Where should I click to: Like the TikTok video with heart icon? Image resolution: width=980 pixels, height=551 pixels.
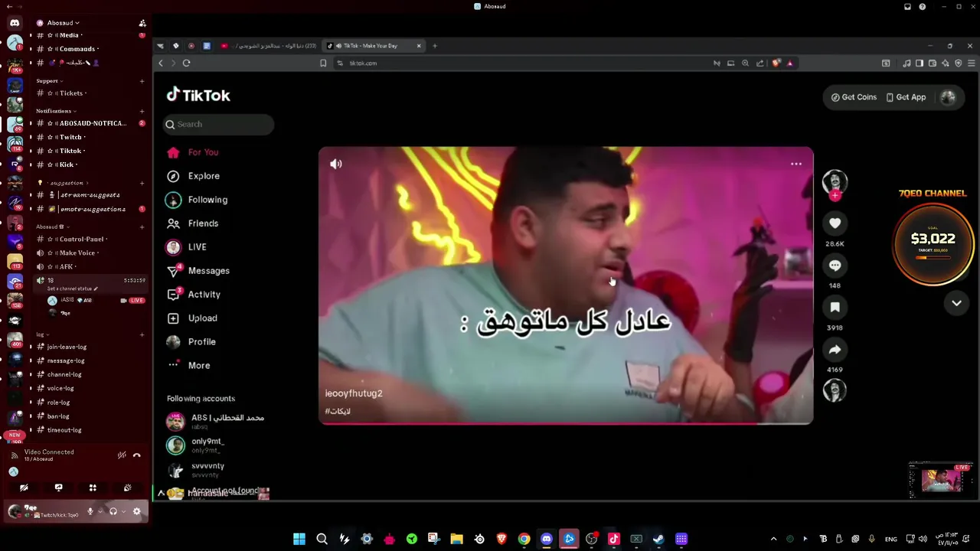(x=835, y=223)
